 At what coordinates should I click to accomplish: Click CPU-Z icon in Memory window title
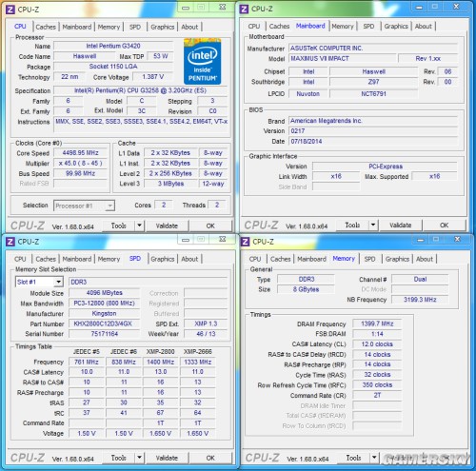click(245, 242)
